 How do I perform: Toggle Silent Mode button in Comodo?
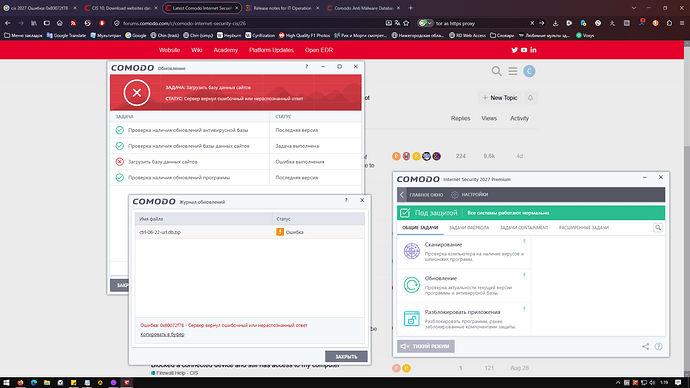tap(426, 346)
